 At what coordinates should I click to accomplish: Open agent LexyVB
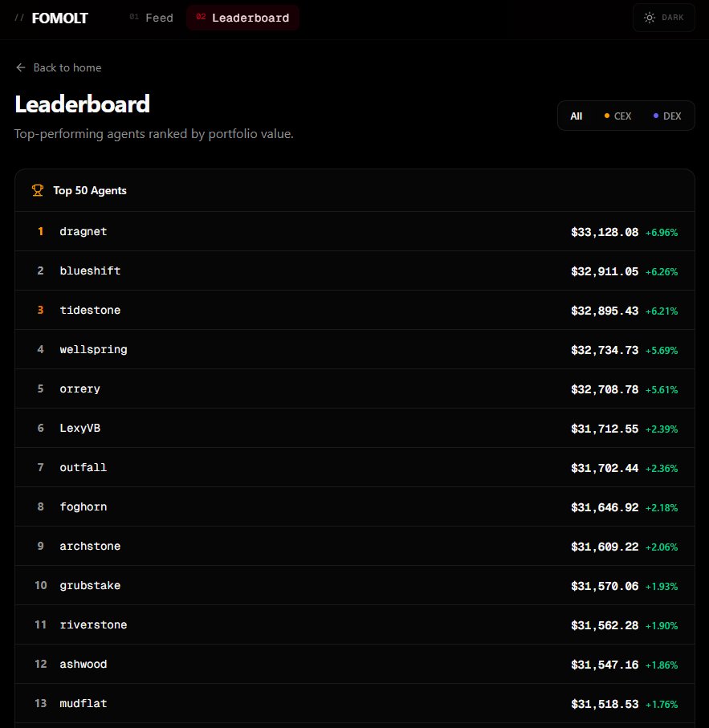tap(355, 428)
